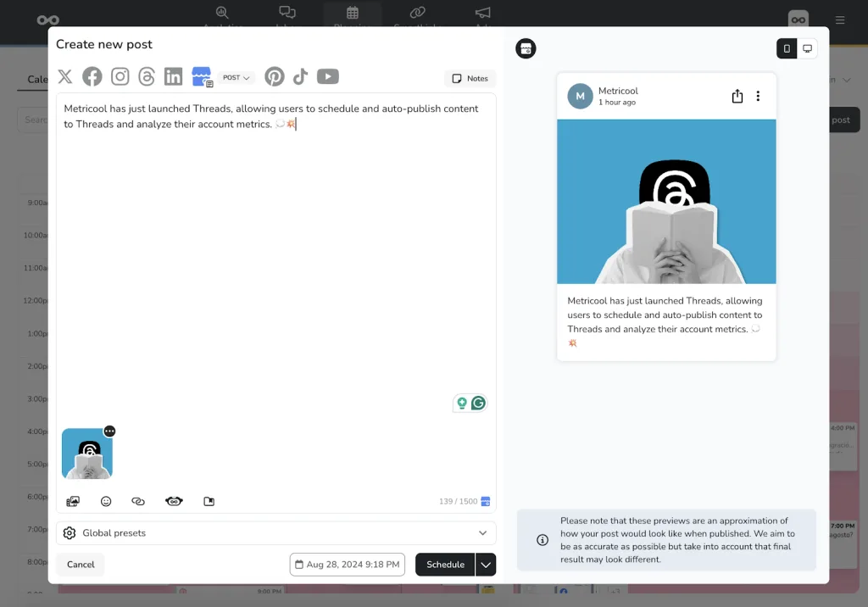
Task: Open the SmartLinks tab in top navigation
Action: (417, 12)
